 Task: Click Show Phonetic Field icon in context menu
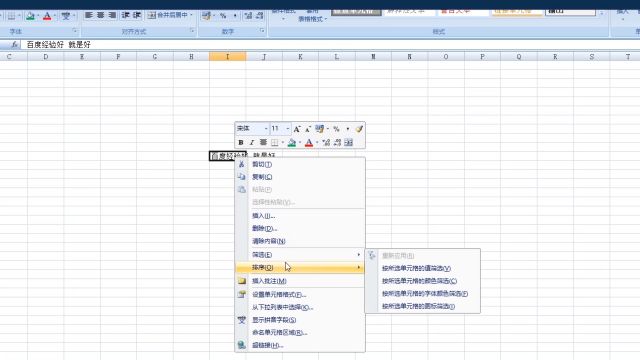point(242,320)
